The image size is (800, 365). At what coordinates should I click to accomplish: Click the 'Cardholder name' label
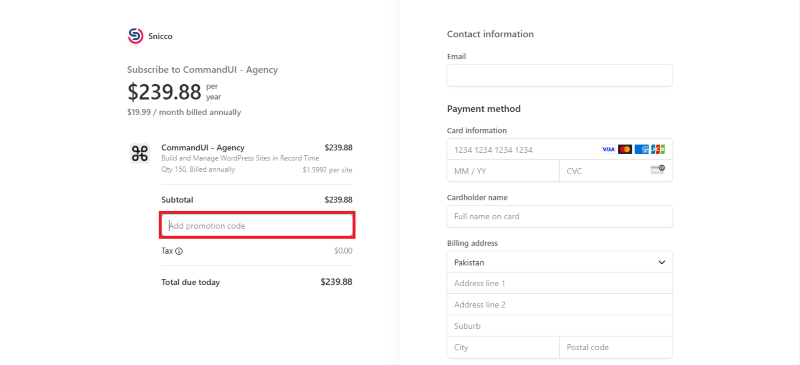pos(477,198)
